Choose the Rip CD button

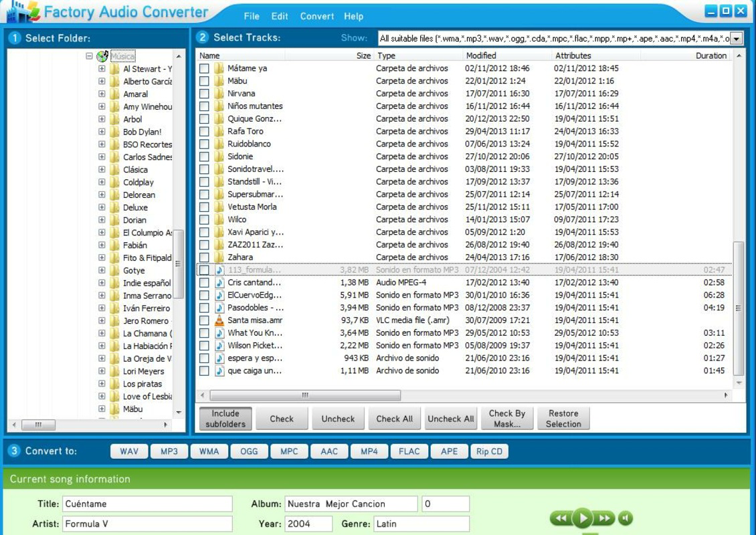pos(489,451)
